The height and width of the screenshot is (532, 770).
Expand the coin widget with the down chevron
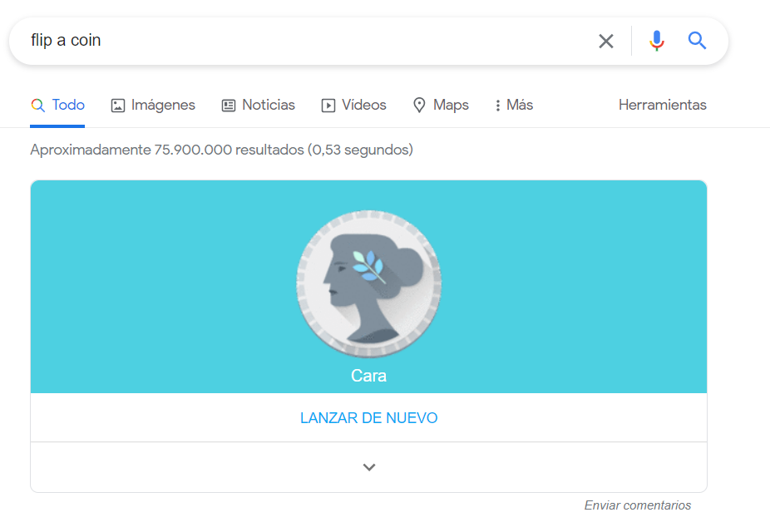tap(369, 467)
